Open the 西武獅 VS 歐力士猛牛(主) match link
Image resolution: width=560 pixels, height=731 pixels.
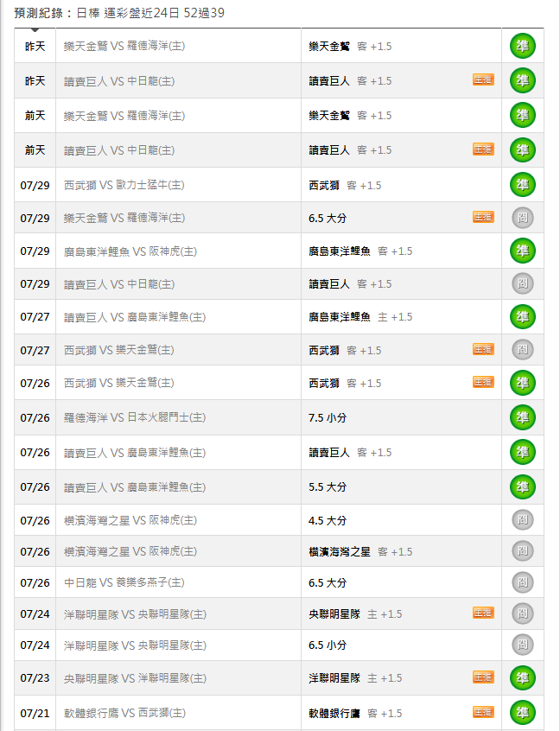tap(124, 185)
